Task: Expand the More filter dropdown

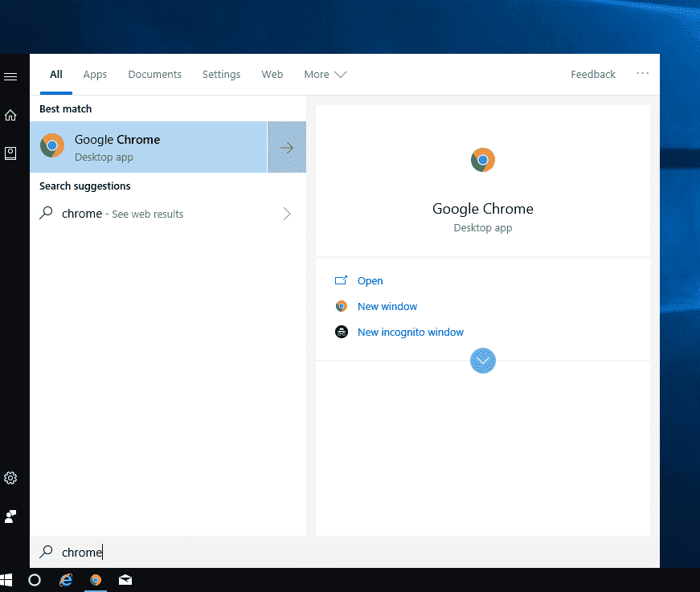Action: pyautogui.click(x=325, y=74)
